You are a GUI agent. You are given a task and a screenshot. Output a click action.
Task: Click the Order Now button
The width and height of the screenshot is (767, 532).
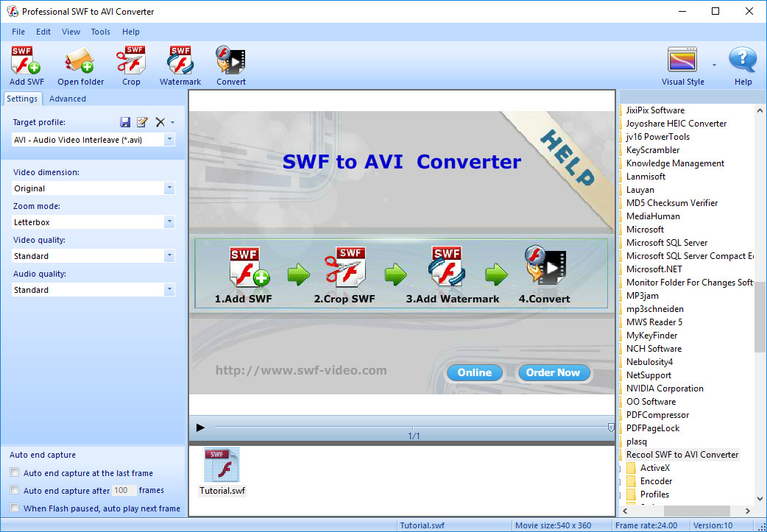pyautogui.click(x=553, y=372)
